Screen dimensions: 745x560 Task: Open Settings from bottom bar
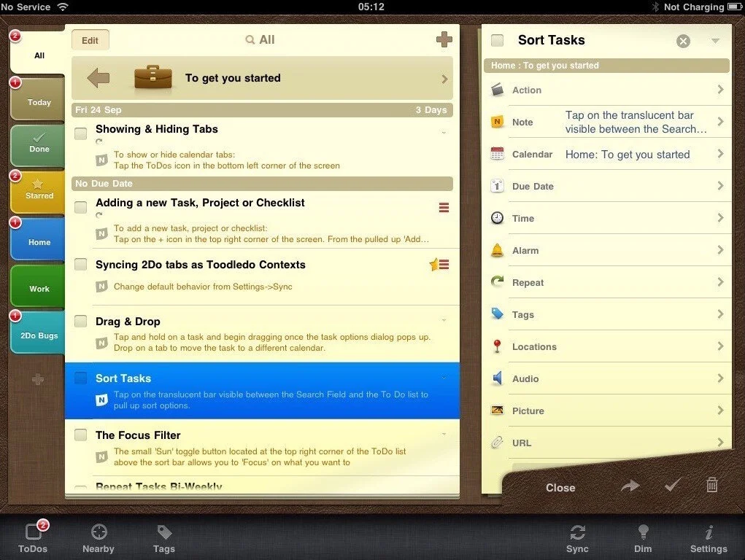pos(709,538)
